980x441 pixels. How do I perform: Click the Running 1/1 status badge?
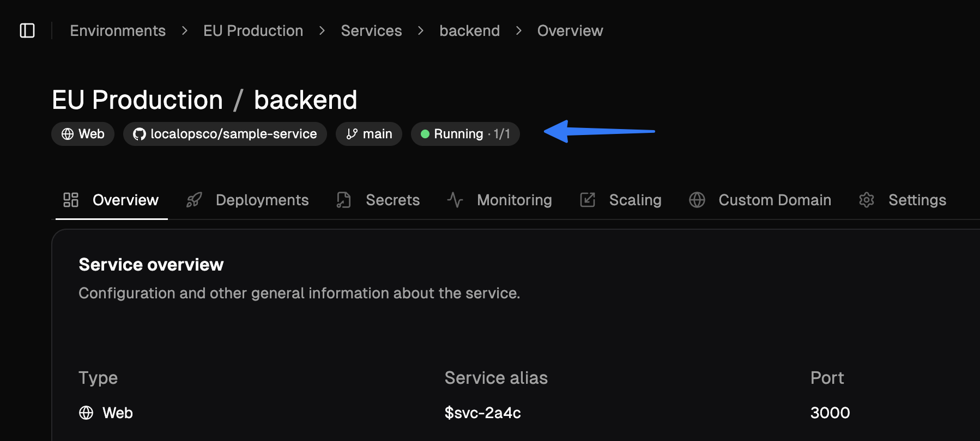[x=465, y=133]
